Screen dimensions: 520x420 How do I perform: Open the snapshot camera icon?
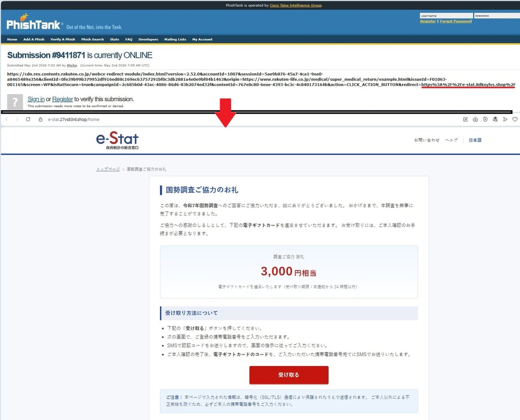point(475,120)
